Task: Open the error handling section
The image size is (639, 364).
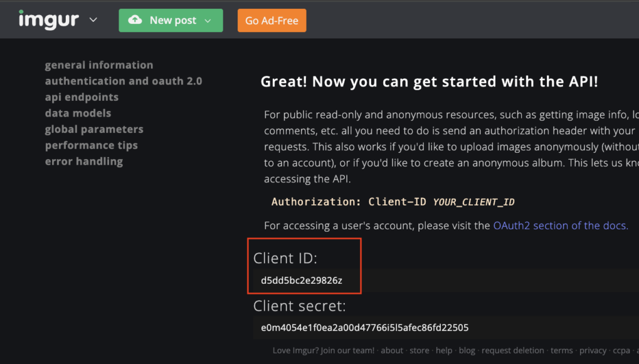Action: point(84,161)
